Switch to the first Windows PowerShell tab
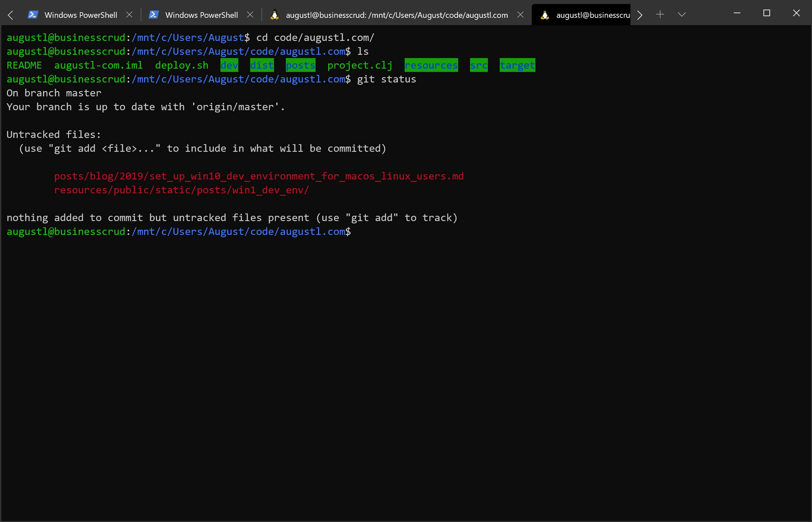The height and width of the screenshot is (522, 812). pyautogui.click(x=80, y=15)
